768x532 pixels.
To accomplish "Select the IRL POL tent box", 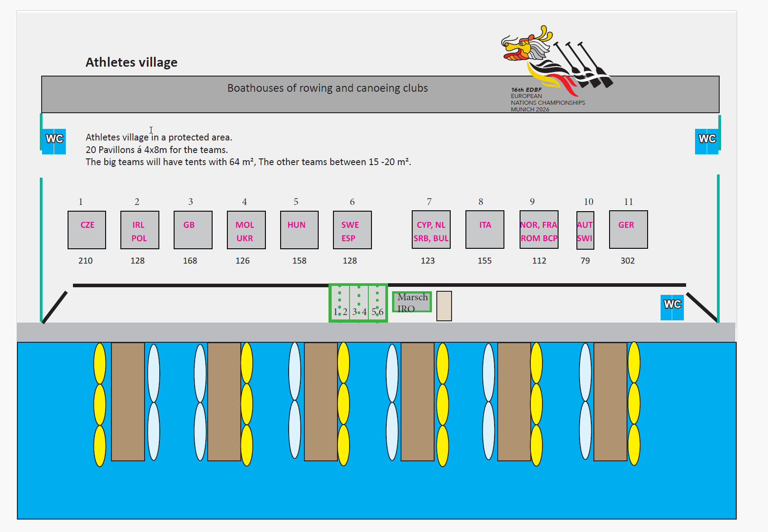I will point(140,230).
